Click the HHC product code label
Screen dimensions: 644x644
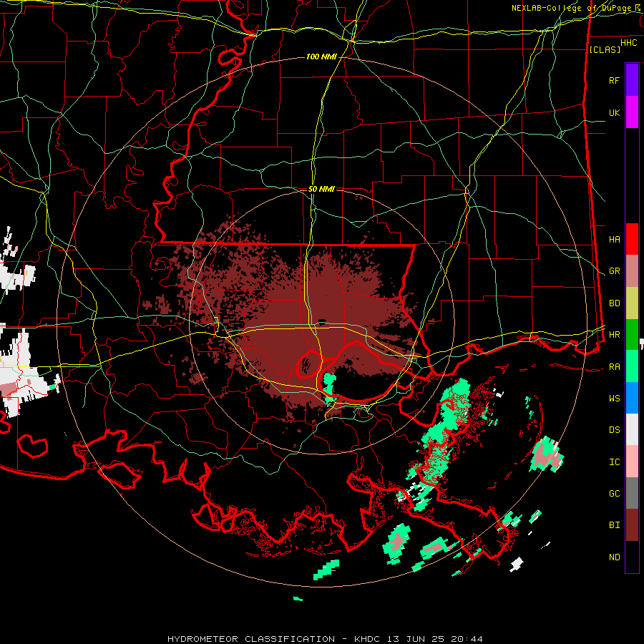point(629,43)
